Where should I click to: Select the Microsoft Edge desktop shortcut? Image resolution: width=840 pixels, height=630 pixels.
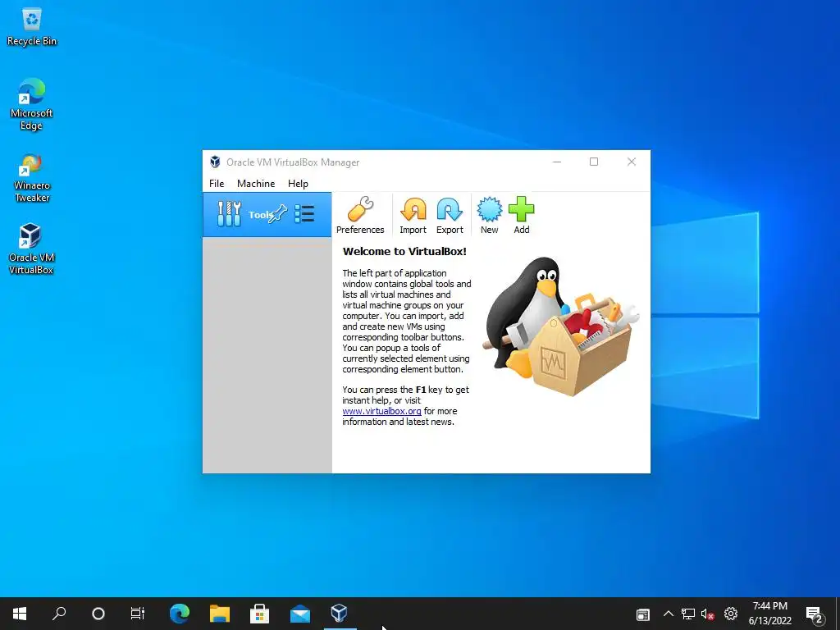coord(31,104)
